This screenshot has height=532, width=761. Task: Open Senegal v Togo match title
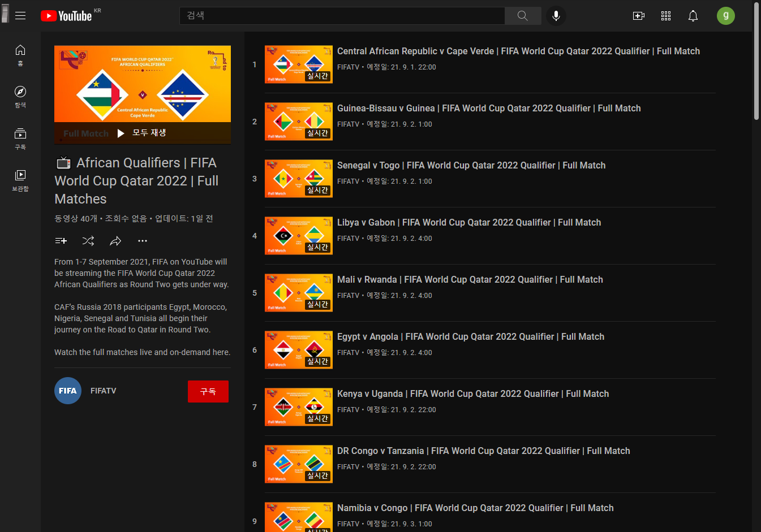471,165
